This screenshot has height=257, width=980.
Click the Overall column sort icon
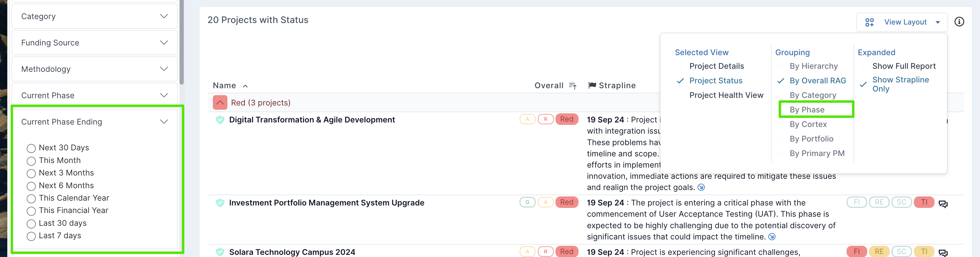pos(572,86)
